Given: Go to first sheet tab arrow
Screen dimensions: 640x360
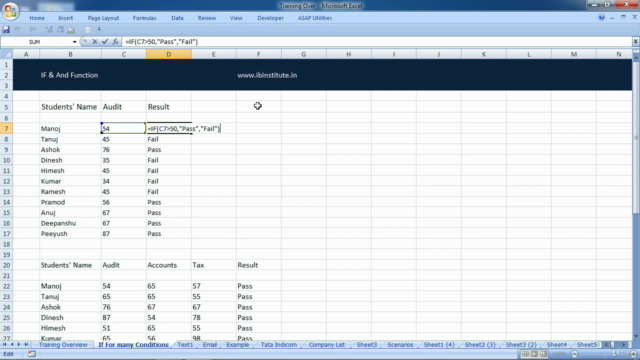Looking at the screenshot, I should pos(4,345).
